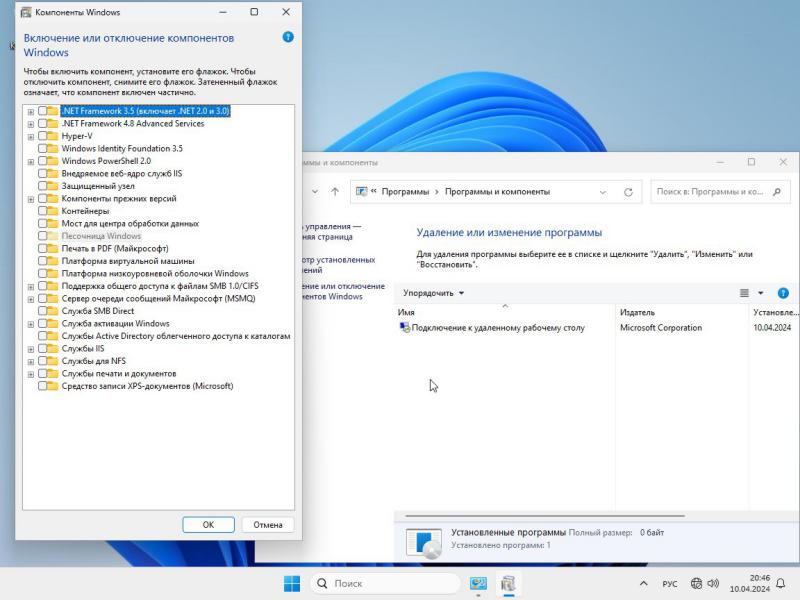Open Windows Start menu
Viewport: 800px width, 600px height.
coord(292,584)
